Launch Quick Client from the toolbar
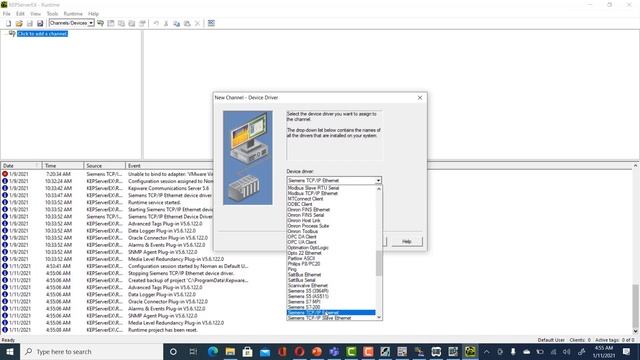The height and width of the screenshot is (360, 640). [211, 23]
